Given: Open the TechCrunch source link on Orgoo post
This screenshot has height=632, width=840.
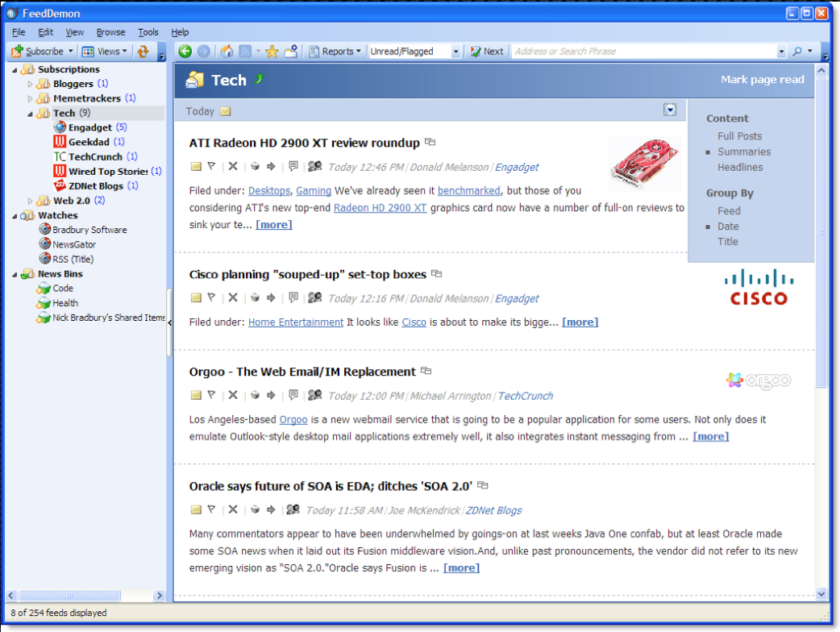Looking at the screenshot, I should pos(525,396).
